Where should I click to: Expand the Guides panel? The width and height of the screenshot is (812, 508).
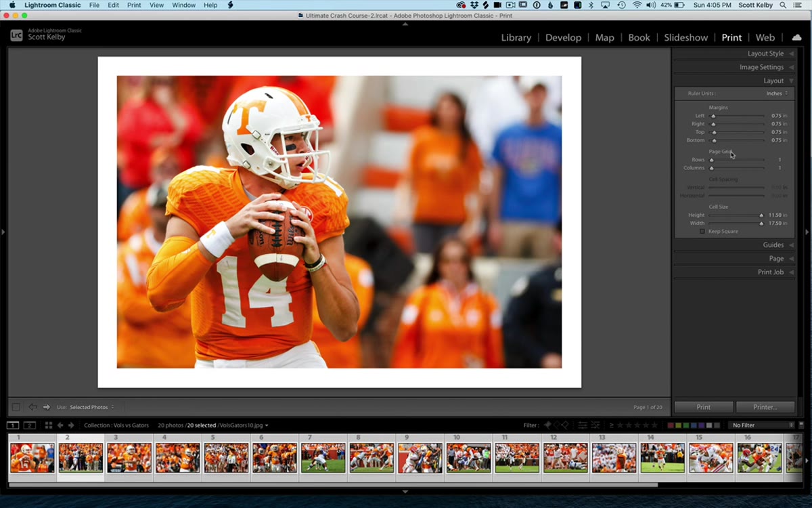pos(791,245)
